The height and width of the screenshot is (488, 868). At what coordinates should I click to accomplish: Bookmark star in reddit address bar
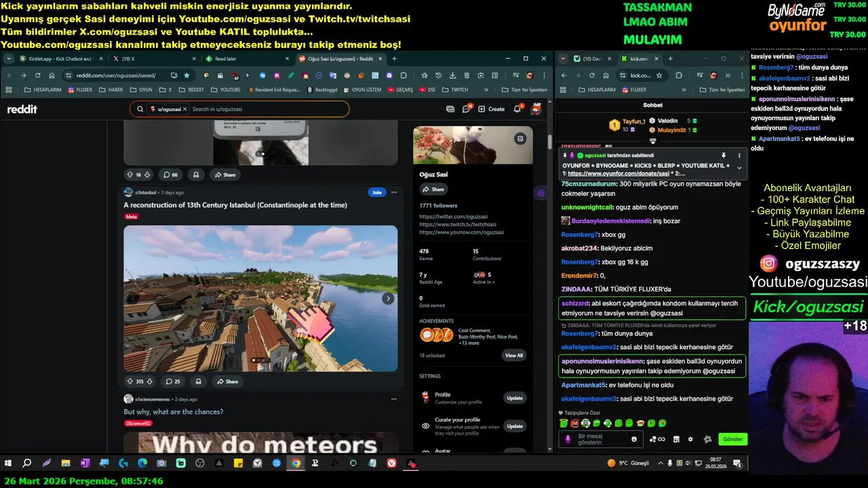click(x=186, y=75)
